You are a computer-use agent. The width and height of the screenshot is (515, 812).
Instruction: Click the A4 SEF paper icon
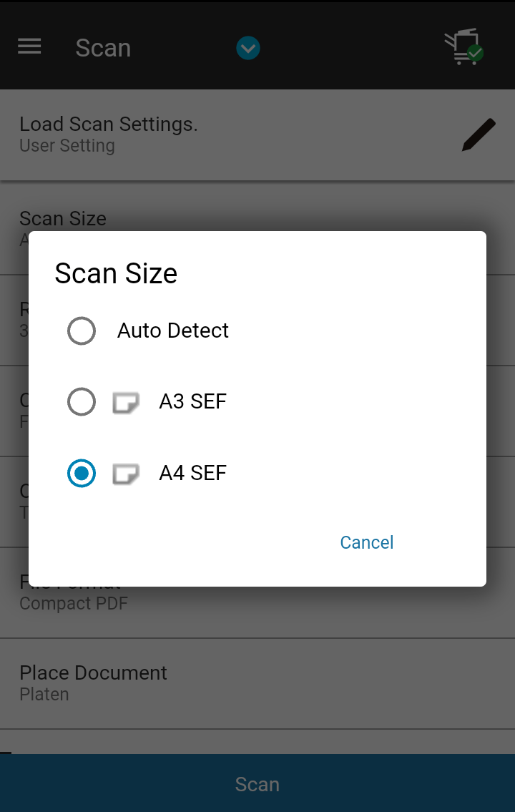pyautogui.click(x=126, y=474)
